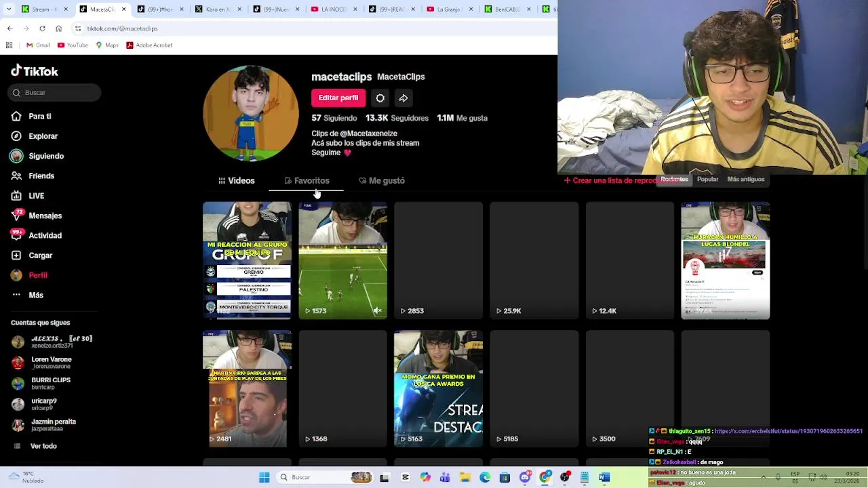
Task: Open the Momo gana premio video
Action: pos(438,389)
